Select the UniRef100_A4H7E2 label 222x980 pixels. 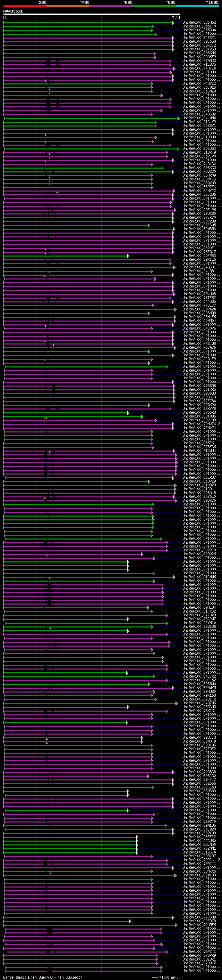(x=199, y=84)
